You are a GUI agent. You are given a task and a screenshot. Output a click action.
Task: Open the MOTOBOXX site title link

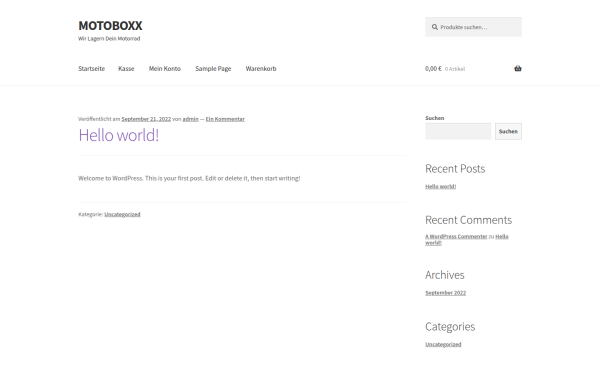[x=110, y=26]
